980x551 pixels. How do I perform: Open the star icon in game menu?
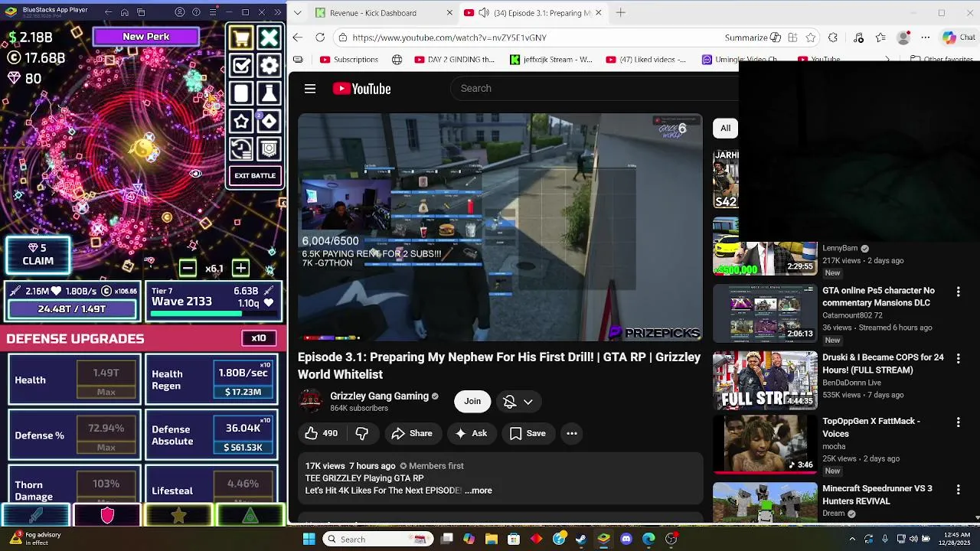(x=241, y=121)
